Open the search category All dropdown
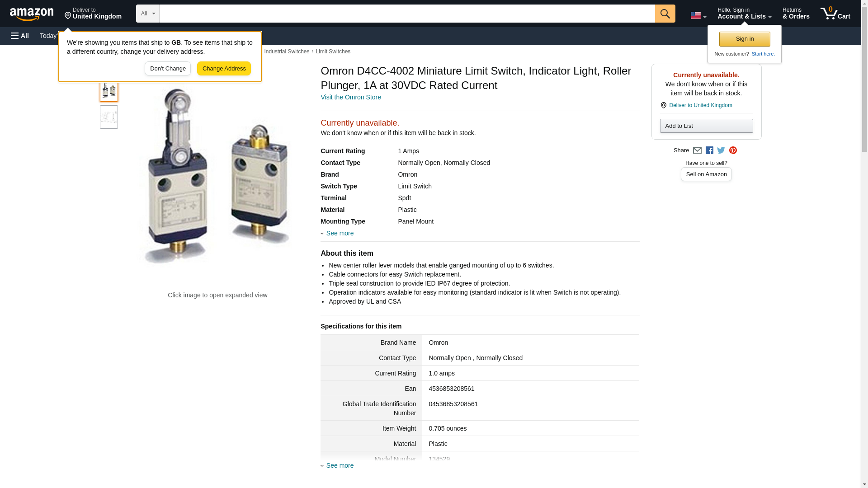The image size is (868, 488). pyautogui.click(x=147, y=14)
